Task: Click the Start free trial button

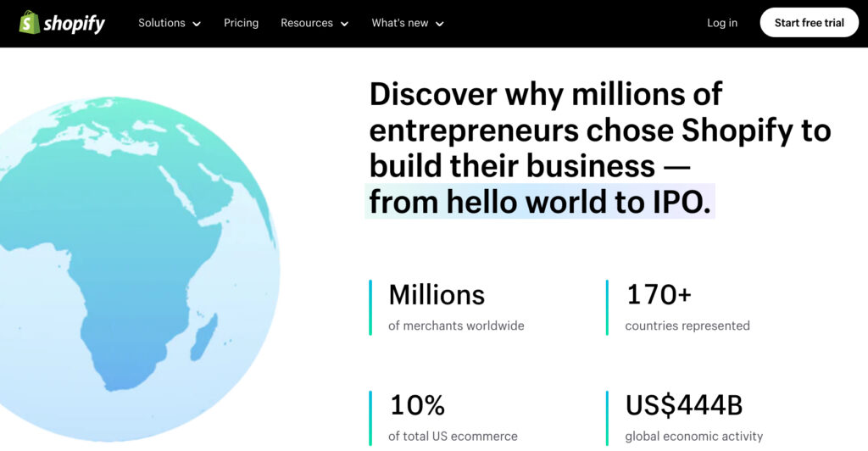Action: tap(809, 23)
